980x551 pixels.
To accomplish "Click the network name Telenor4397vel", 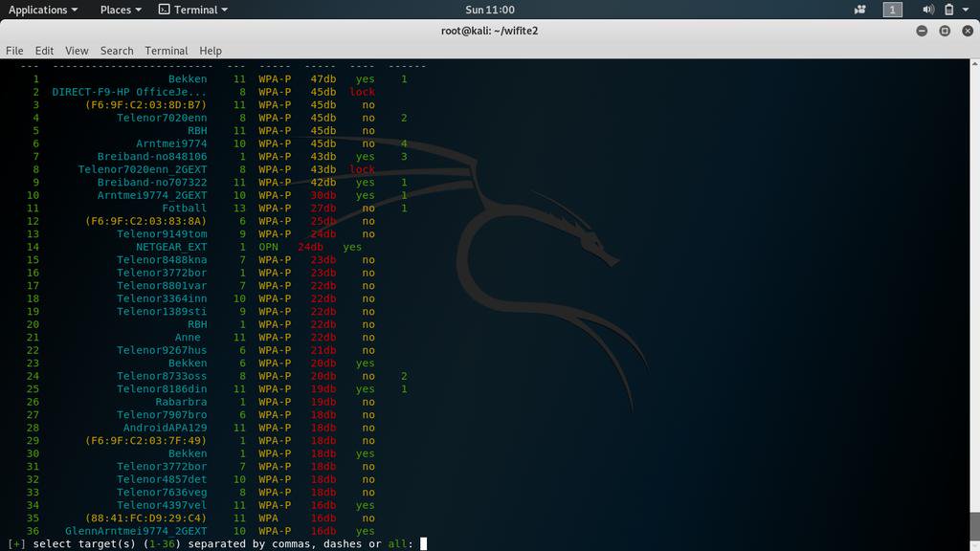I will [161, 505].
